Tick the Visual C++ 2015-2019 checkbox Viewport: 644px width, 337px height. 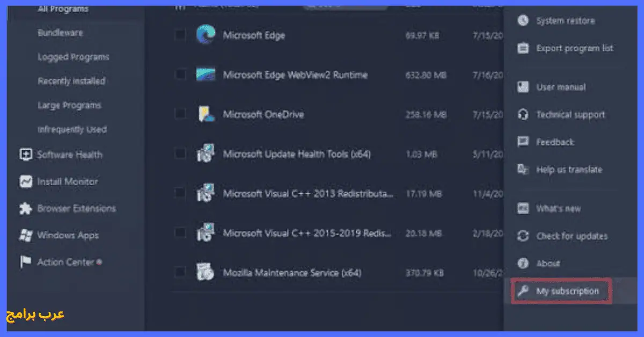coord(180,233)
